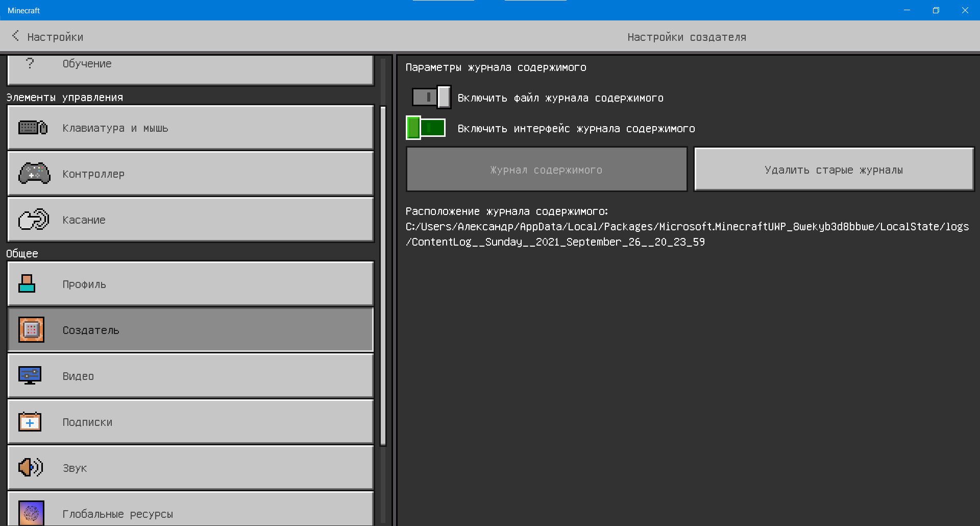This screenshot has height=526, width=980.
Task: Click Включить файл журнала содержимого label
Action: click(x=560, y=98)
